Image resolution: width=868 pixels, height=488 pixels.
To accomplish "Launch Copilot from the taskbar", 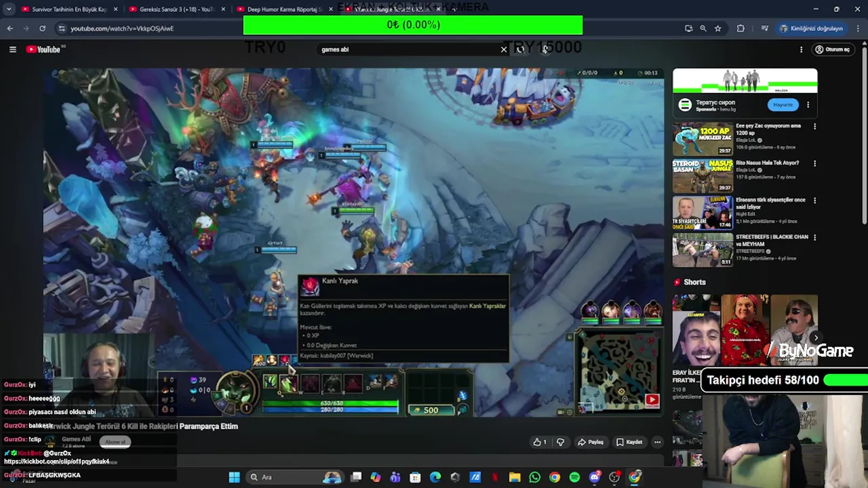I will point(376,477).
